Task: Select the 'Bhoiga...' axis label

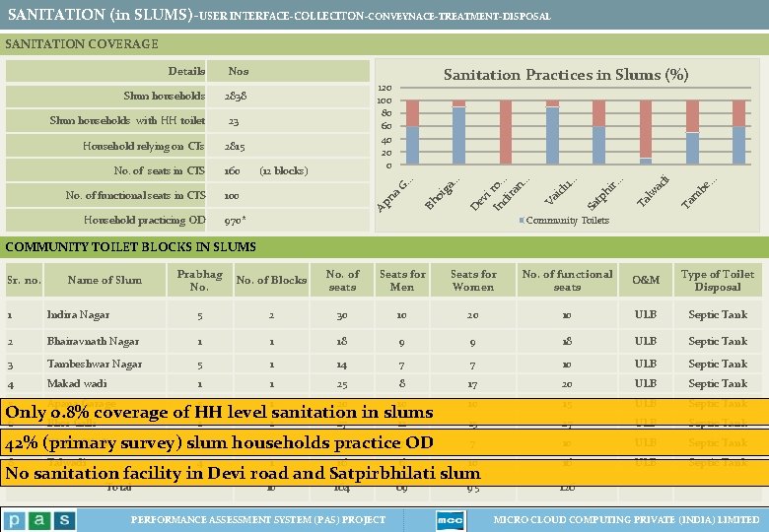Action: coord(443,193)
